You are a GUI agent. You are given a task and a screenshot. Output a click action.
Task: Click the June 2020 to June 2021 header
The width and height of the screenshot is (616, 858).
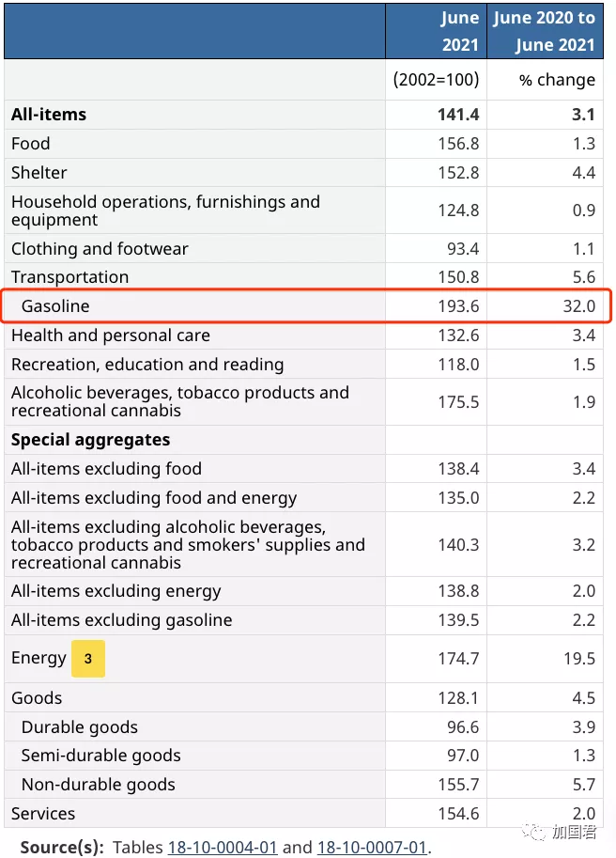(545, 31)
